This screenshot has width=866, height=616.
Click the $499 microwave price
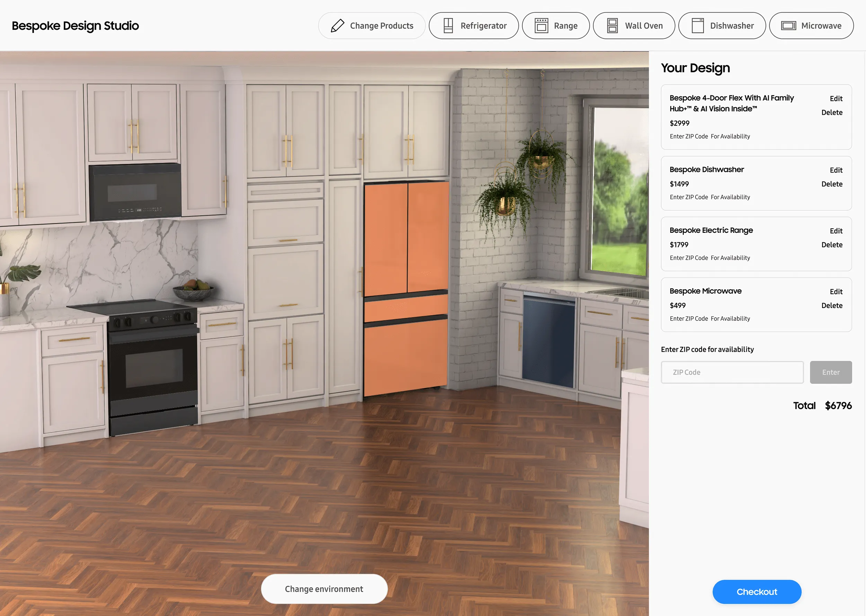[678, 305]
